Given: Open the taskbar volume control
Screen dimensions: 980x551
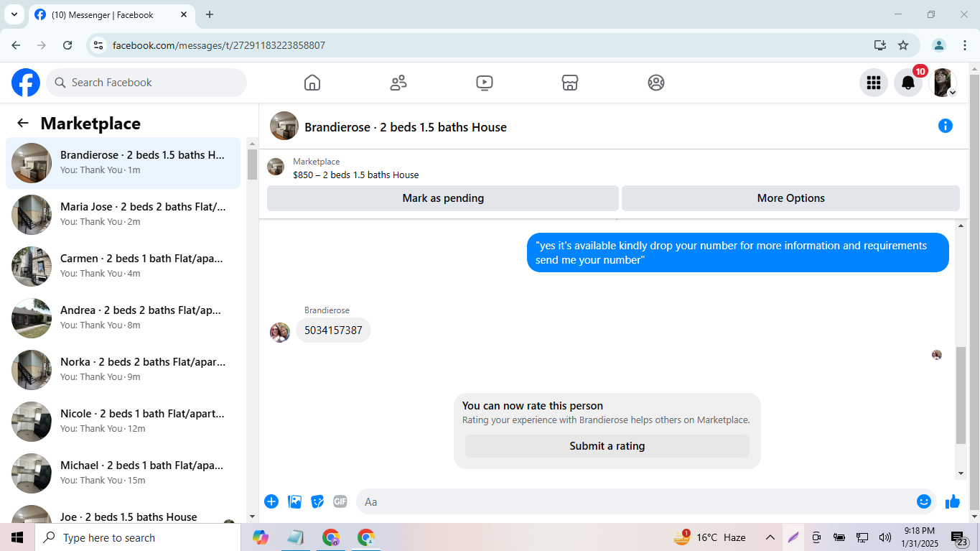Looking at the screenshot, I should (x=885, y=537).
